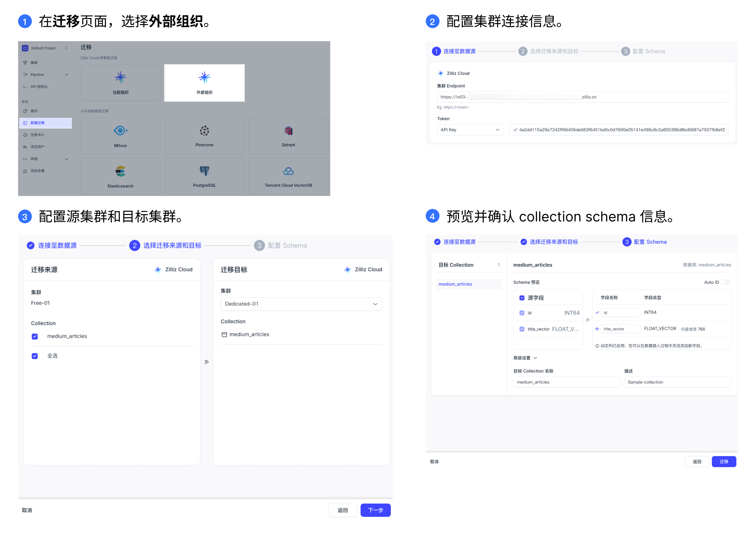Image resolution: width=756 pixels, height=547 pixels.
Task: Click the id target field name input
Action: click(620, 313)
